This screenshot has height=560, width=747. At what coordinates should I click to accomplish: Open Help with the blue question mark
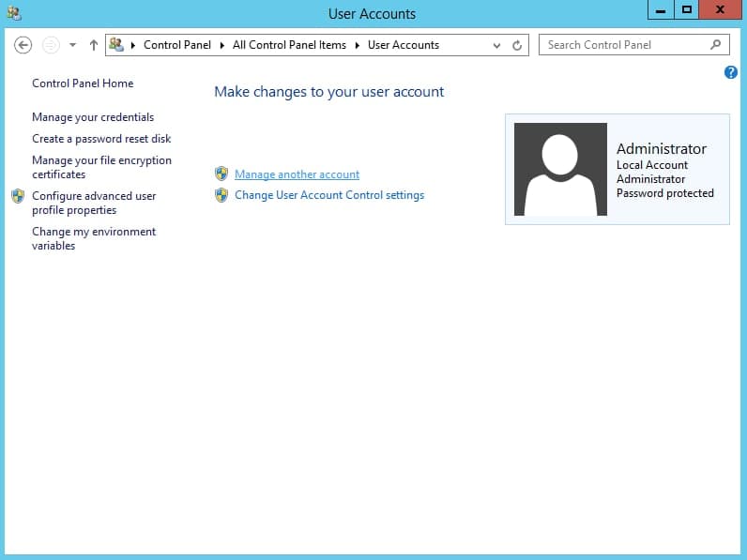730,72
